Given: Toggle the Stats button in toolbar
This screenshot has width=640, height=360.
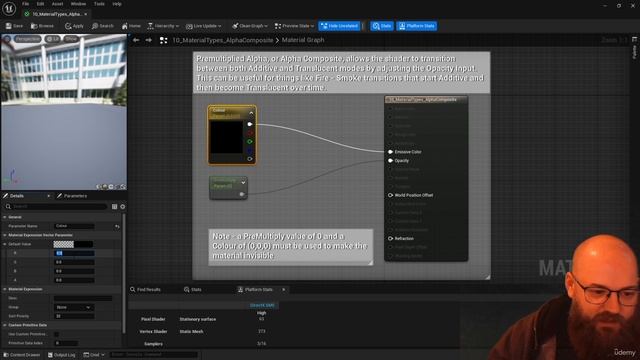Looking at the screenshot, I should [x=382, y=26].
